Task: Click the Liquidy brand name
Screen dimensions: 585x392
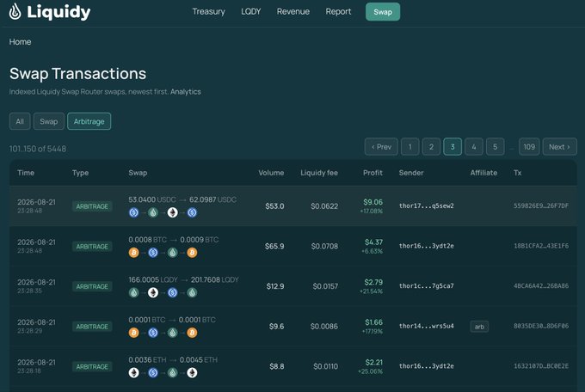Action: click(x=58, y=12)
